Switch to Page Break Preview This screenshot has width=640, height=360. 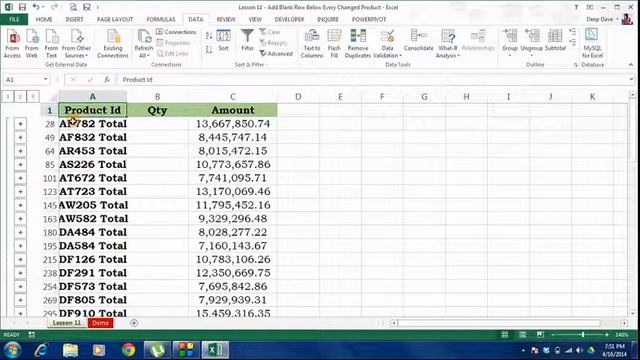(x=540, y=334)
